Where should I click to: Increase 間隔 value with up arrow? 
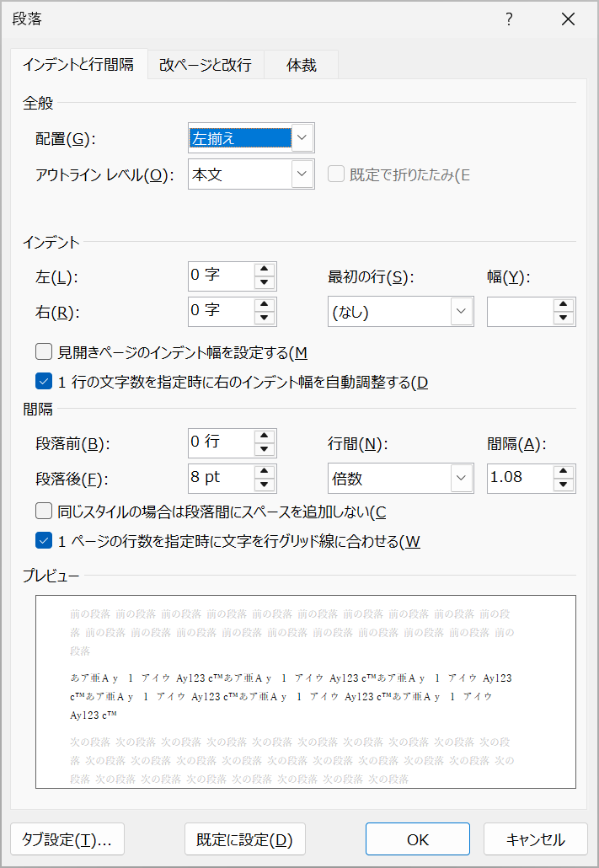(564, 471)
